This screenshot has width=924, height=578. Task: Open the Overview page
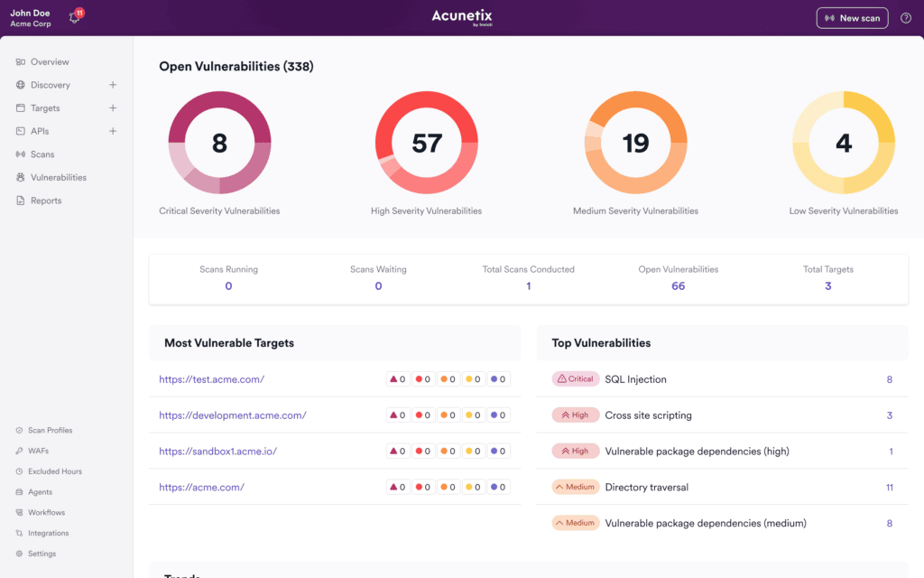pyautogui.click(x=50, y=62)
